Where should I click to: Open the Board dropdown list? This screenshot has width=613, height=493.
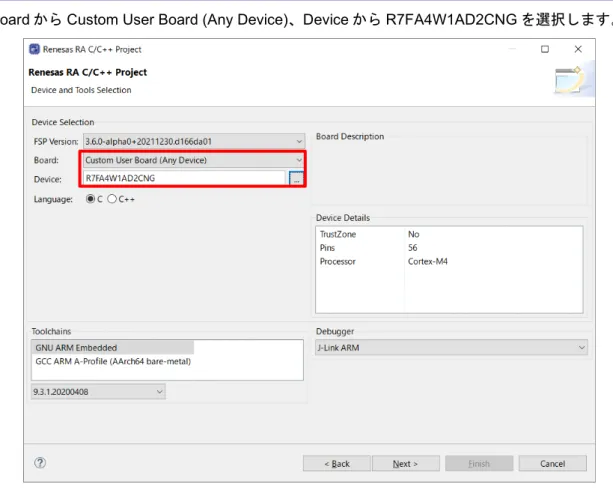click(194, 160)
